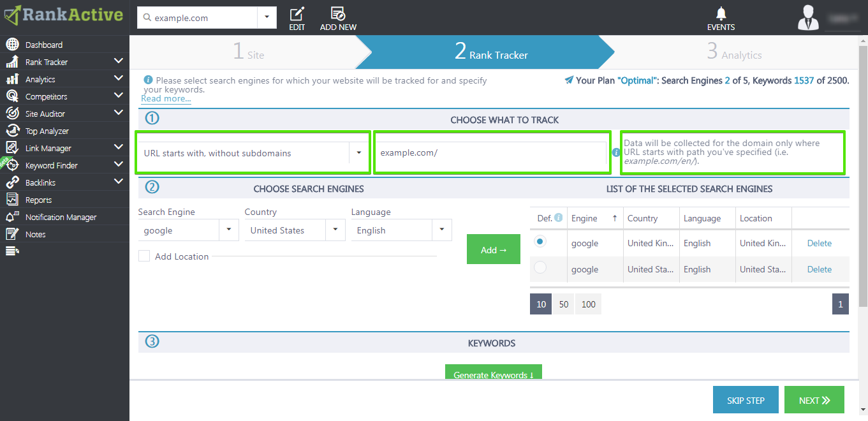868x421 pixels.
Task: Go to step 3 Analytics tab
Action: pyautogui.click(x=733, y=52)
